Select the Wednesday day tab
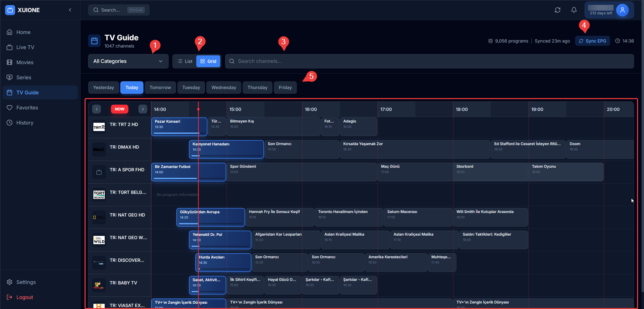Screen dimensions: 644x309 223,87
